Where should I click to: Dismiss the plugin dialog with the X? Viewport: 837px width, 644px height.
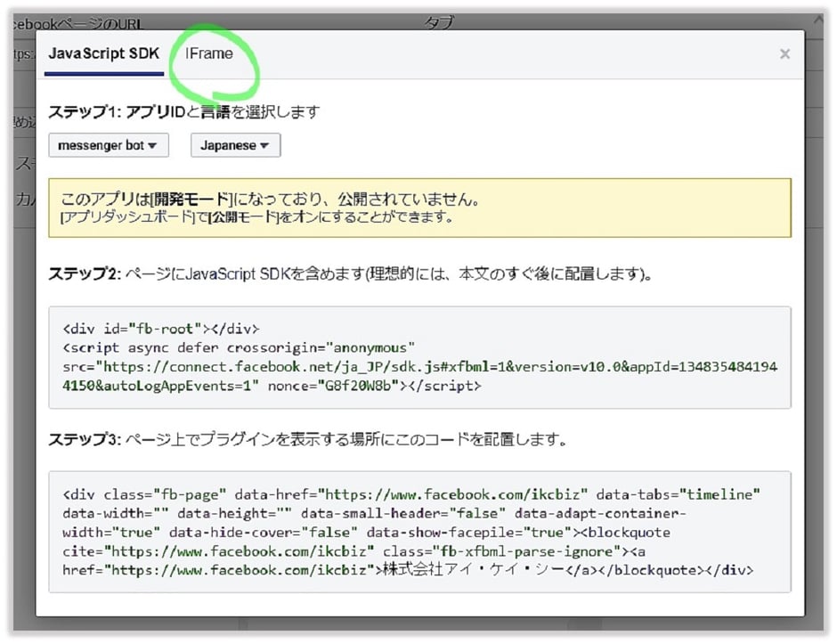pyautogui.click(x=784, y=53)
